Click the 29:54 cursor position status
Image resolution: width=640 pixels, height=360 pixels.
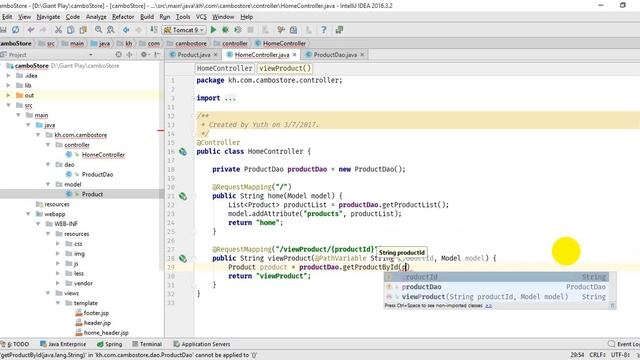[x=577, y=355]
